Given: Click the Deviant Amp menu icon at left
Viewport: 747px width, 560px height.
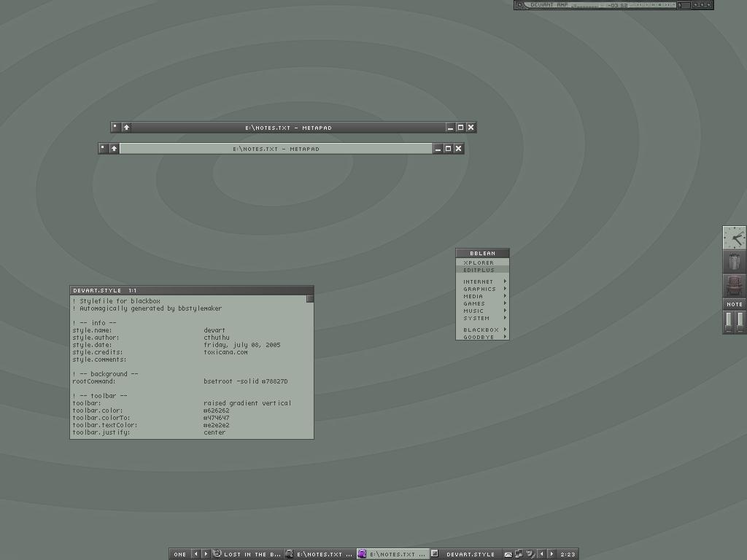Looking at the screenshot, I should 519,5.
